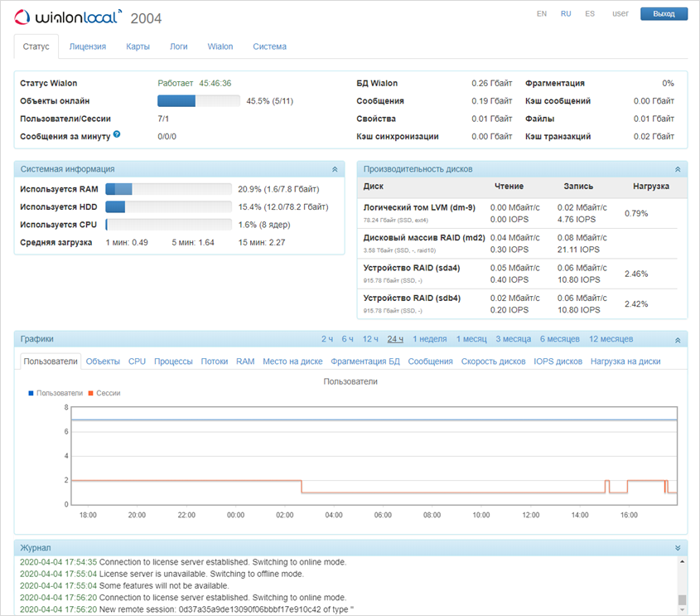Toggle the Пользователи legend series
This screenshot has width=700, height=616.
pos(55,393)
